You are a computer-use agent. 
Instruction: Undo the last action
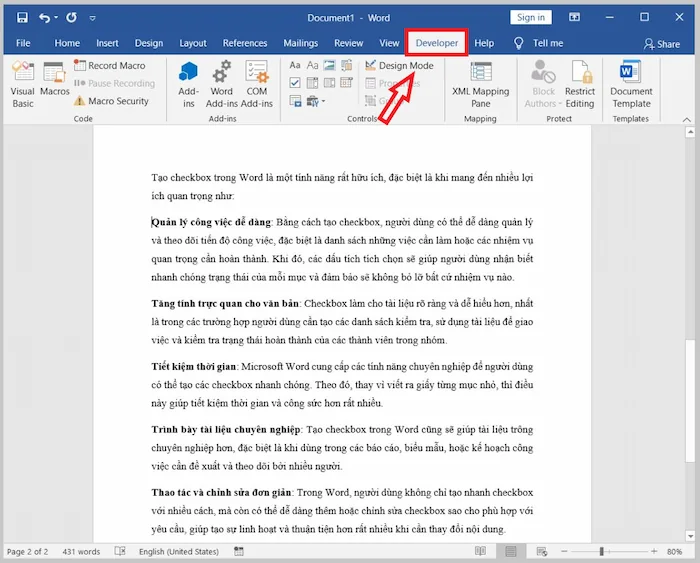[44, 17]
